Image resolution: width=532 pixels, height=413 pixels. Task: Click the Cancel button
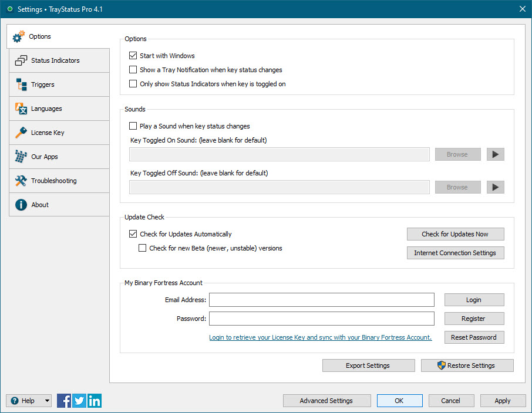(451, 401)
